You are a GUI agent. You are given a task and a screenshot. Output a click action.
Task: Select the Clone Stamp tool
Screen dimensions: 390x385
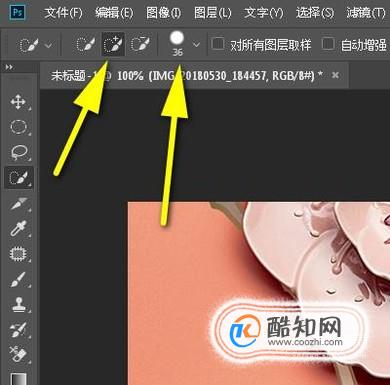(x=18, y=304)
